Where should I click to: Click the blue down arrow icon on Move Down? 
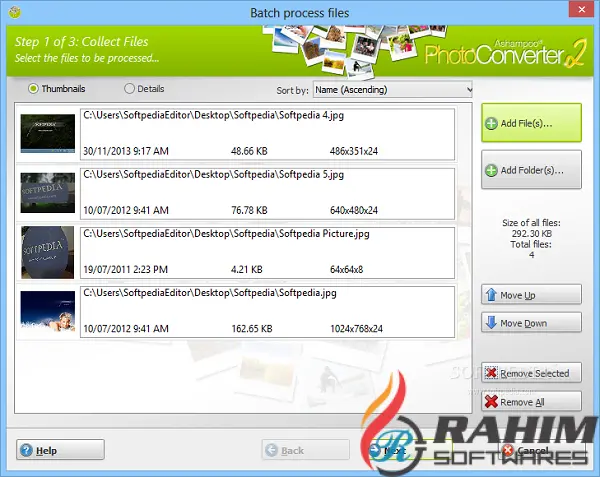(x=491, y=322)
